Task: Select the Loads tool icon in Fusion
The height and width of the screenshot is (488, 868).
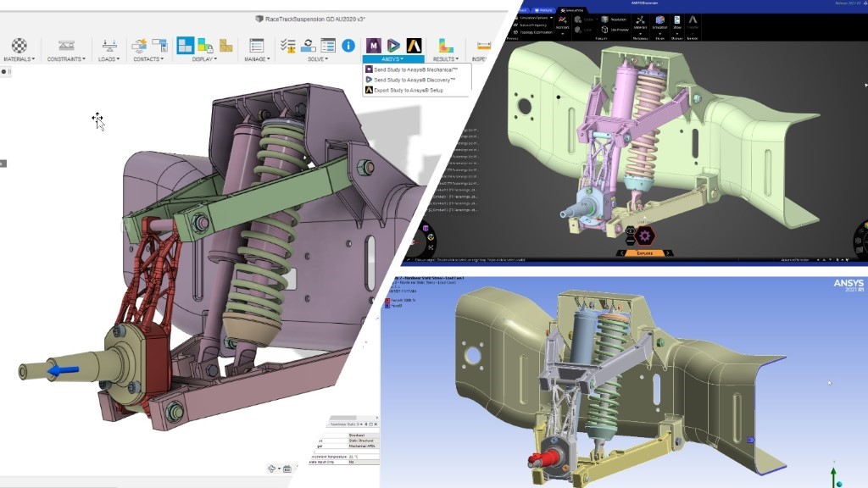Action: (x=109, y=46)
